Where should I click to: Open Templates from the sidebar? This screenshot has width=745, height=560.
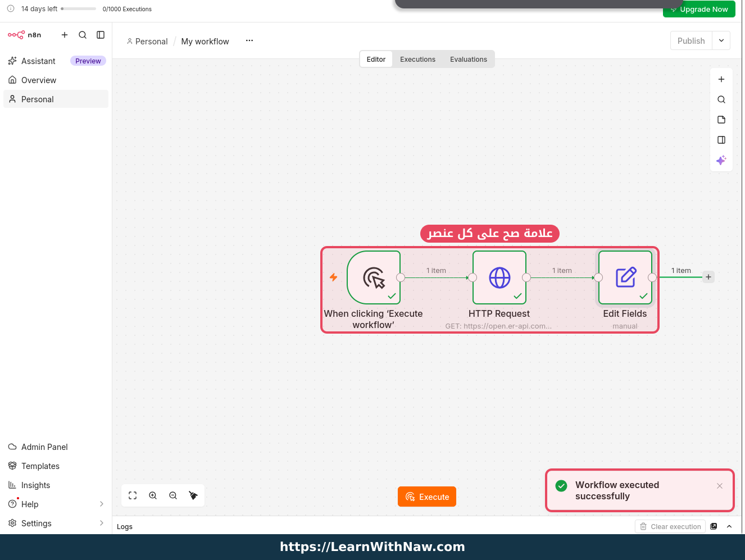pyautogui.click(x=56, y=466)
